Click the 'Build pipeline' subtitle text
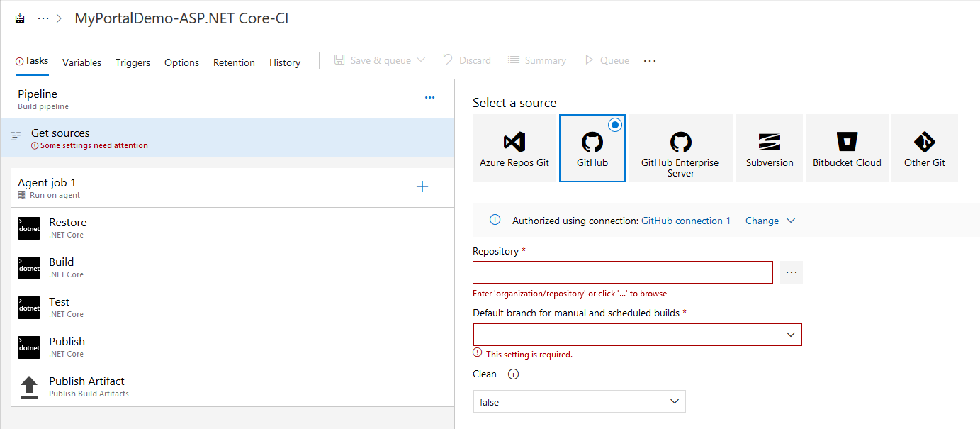The width and height of the screenshot is (980, 429). pyautogui.click(x=43, y=106)
